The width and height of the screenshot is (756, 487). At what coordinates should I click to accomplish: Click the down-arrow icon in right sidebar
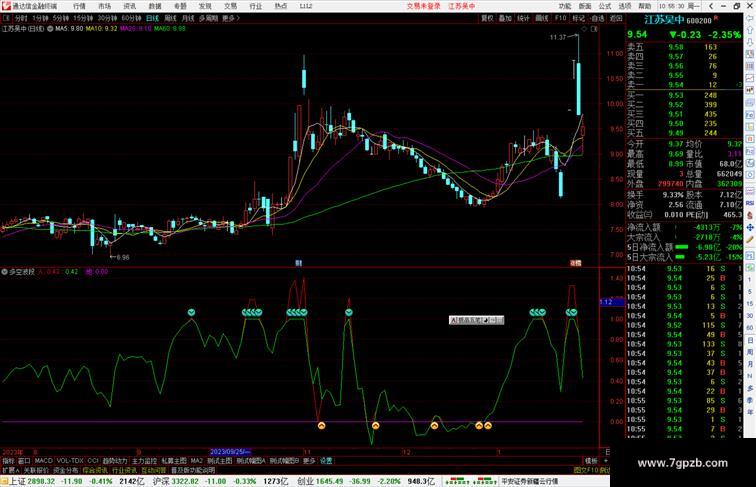(x=750, y=42)
